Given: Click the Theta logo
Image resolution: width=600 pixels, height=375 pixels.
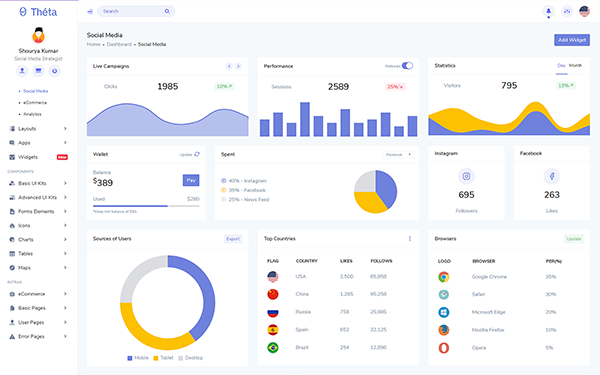Looking at the screenshot, I should click(38, 12).
